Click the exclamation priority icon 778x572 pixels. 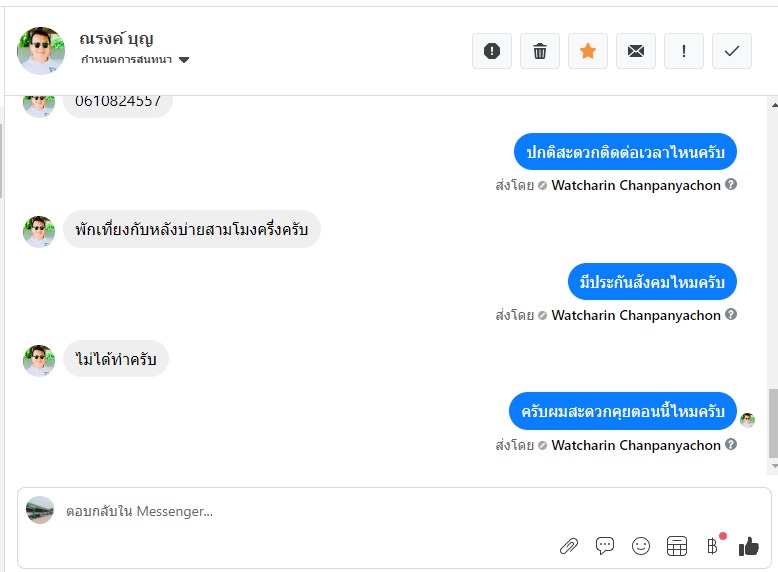684,51
